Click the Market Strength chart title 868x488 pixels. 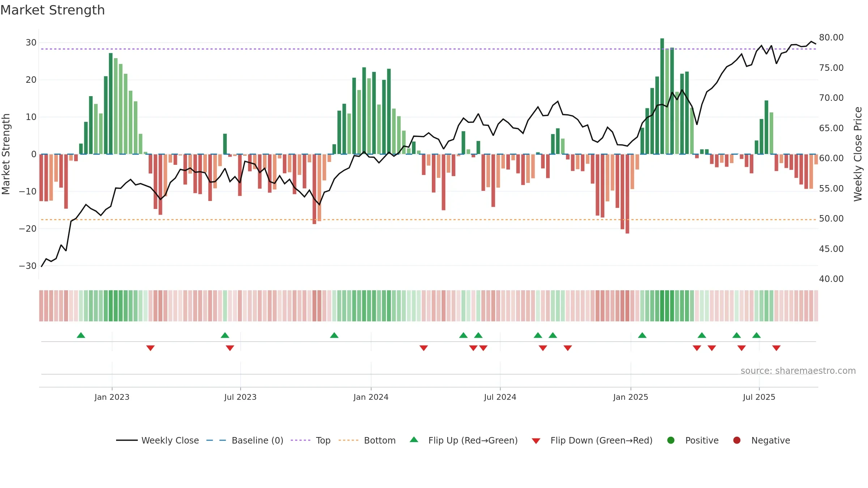[52, 10]
